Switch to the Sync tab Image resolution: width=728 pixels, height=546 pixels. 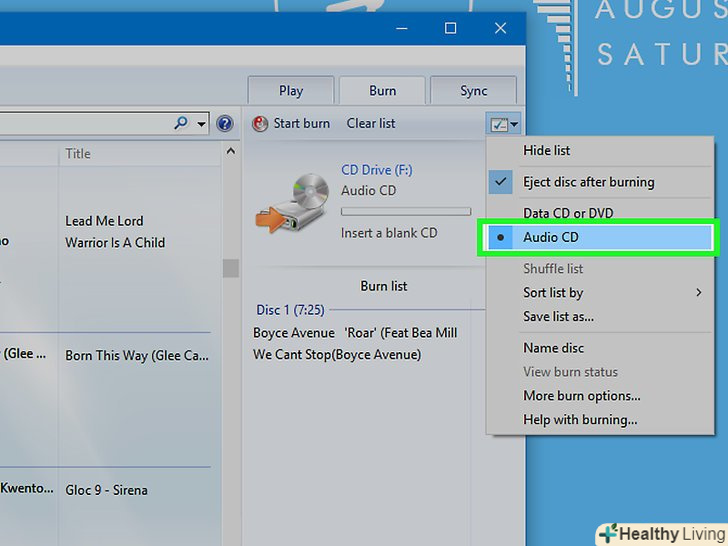pyautogui.click(x=474, y=91)
